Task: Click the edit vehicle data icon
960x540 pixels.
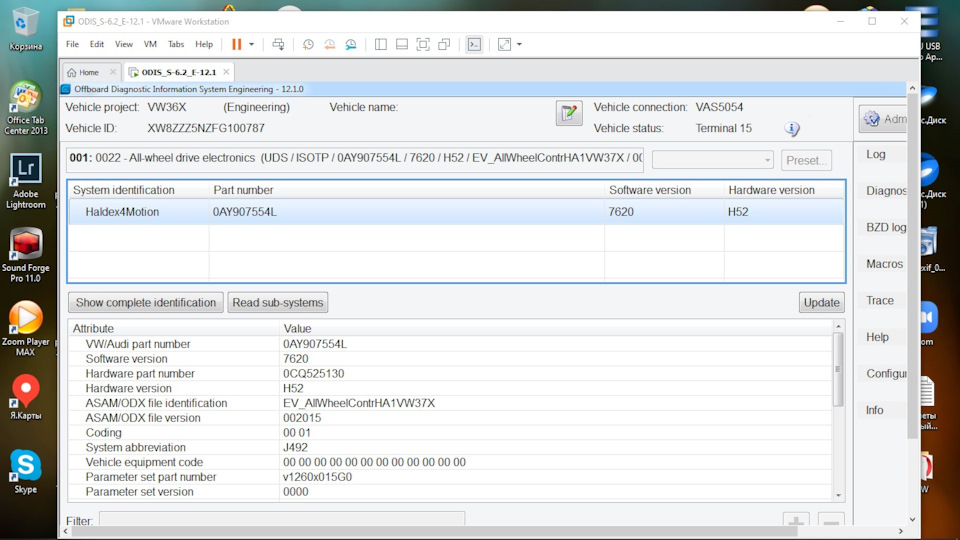Action: click(x=569, y=113)
